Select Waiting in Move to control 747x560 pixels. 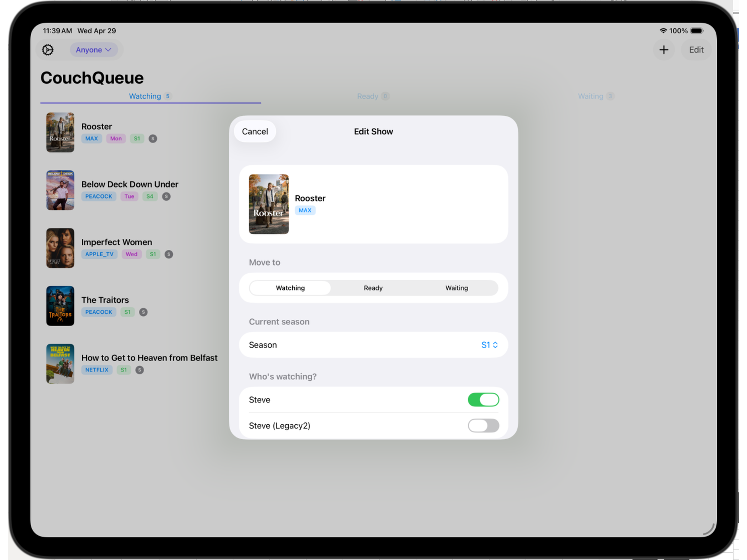tap(457, 288)
